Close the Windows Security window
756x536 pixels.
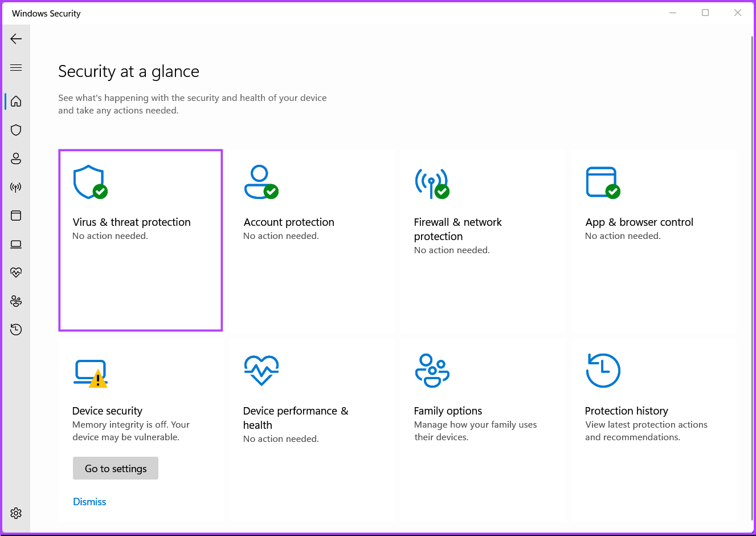pyautogui.click(x=738, y=13)
